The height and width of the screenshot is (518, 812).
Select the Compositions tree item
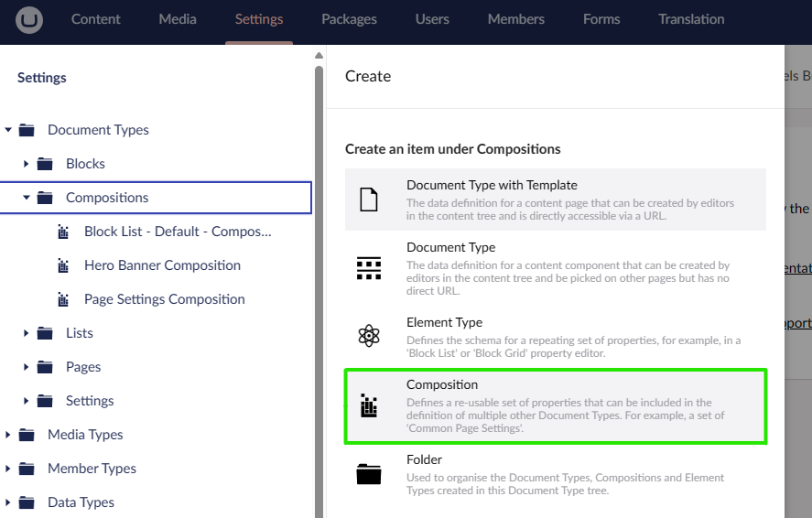coord(107,197)
